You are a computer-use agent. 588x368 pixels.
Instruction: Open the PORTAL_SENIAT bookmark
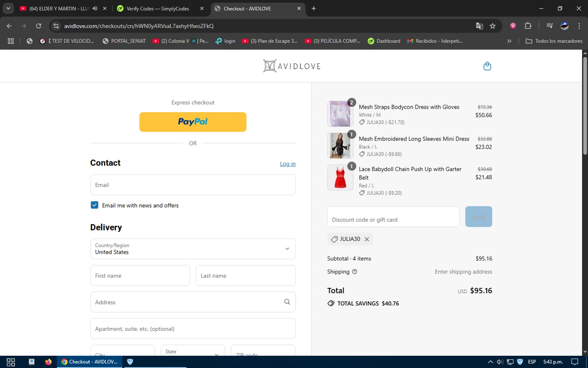[x=124, y=41]
